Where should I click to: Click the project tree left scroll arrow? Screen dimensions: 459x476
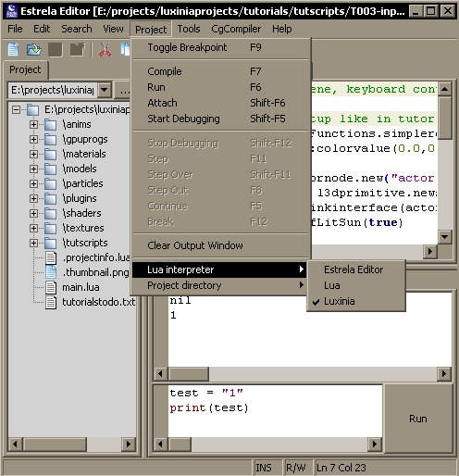pyautogui.click(x=15, y=445)
